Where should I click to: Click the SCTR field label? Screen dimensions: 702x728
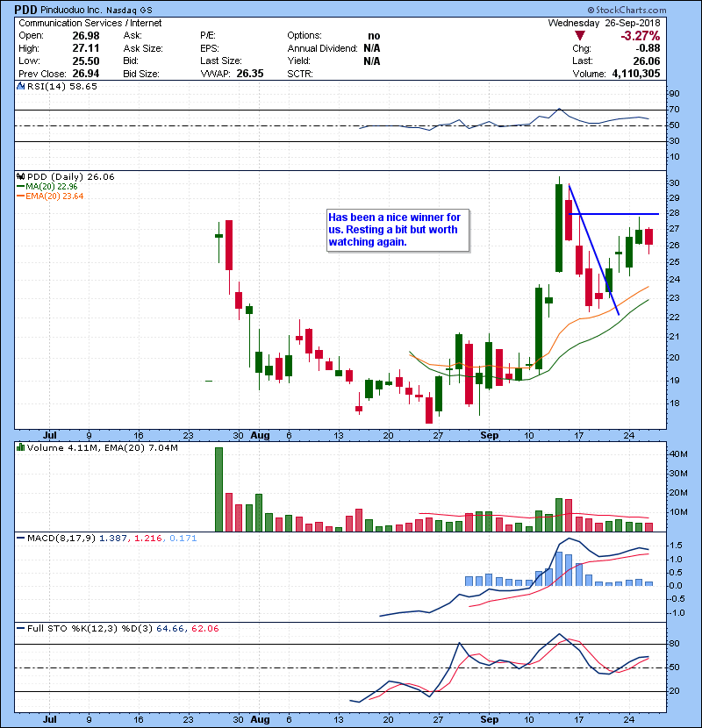[x=300, y=74]
